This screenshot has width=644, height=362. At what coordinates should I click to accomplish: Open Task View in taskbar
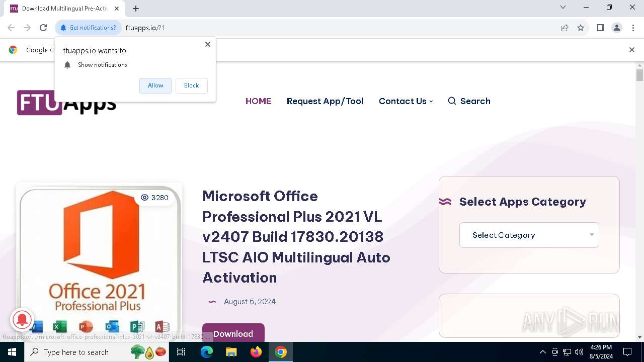[181, 352]
